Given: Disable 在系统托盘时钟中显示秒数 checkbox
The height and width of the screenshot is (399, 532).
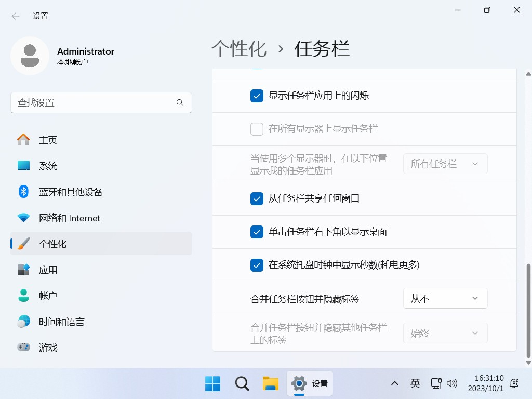Looking at the screenshot, I should click(257, 265).
